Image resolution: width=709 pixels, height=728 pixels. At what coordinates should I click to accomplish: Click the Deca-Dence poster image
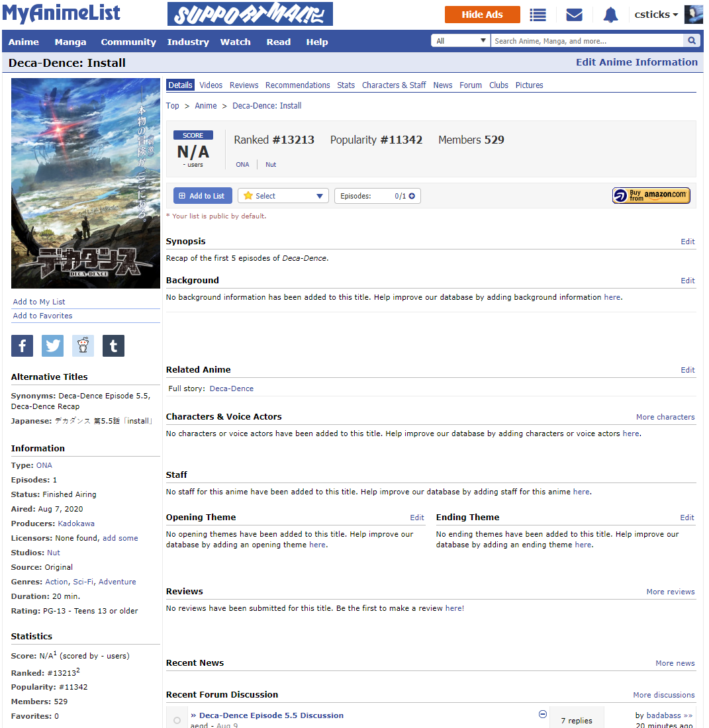pos(85,183)
